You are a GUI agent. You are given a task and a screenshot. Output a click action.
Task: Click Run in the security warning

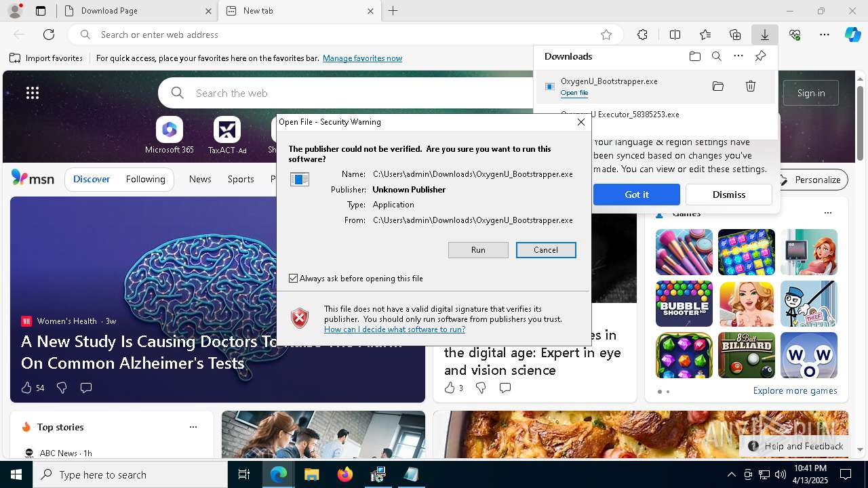[x=478, y=250]
